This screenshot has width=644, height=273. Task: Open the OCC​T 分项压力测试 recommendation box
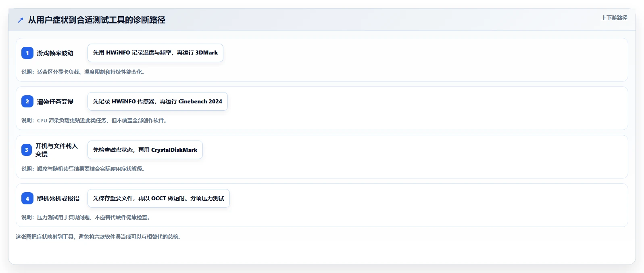pos(158,198)
